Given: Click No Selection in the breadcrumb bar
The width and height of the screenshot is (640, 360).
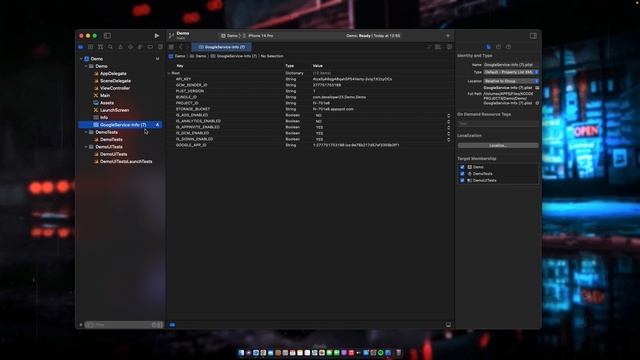Looking at the screenshot, I should (x=272, y=56).
